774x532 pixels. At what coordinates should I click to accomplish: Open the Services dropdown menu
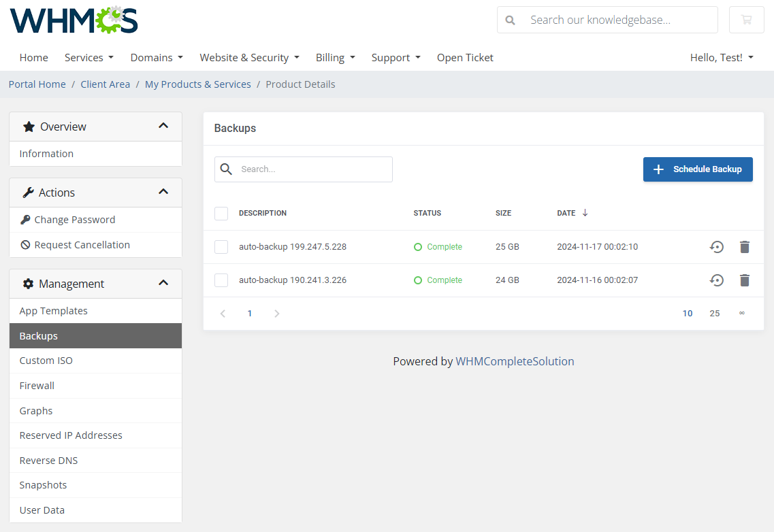(x=89, y=58)
